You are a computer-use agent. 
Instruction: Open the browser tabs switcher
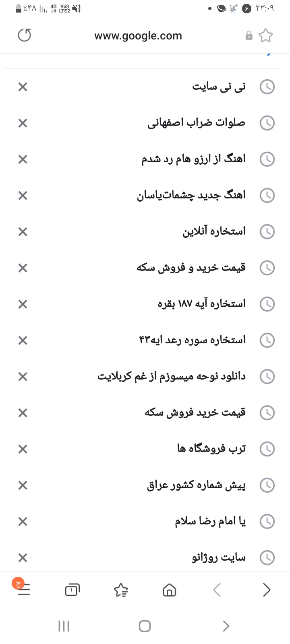(x=72, y=590)
